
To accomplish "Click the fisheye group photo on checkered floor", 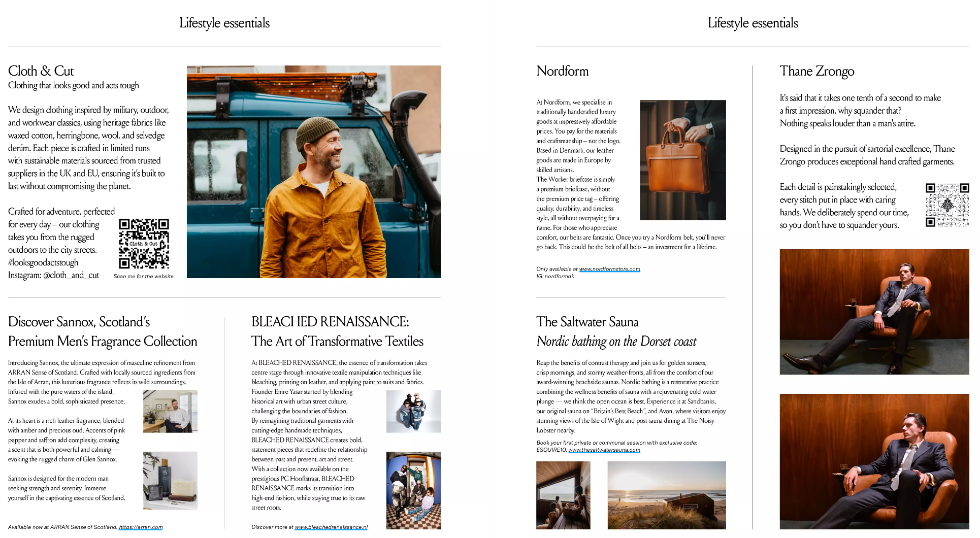I will coord(413,490).
